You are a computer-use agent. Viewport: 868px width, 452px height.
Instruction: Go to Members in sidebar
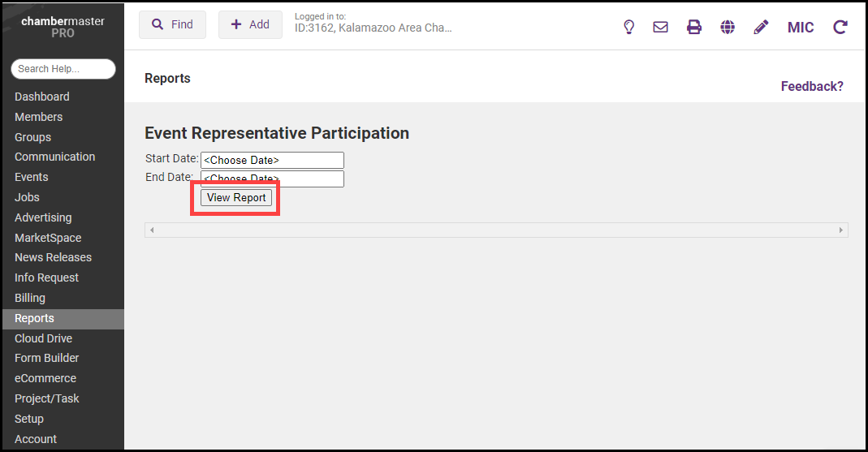(38, 117)
